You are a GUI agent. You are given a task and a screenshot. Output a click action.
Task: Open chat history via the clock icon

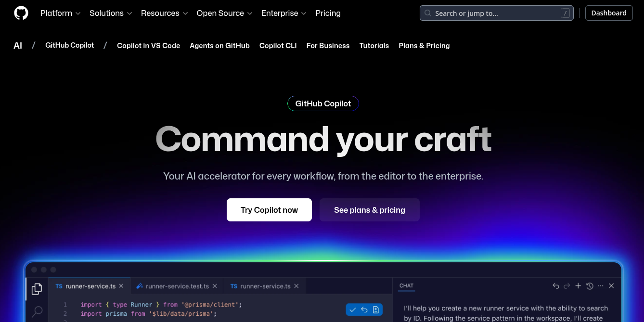(590, 285)
